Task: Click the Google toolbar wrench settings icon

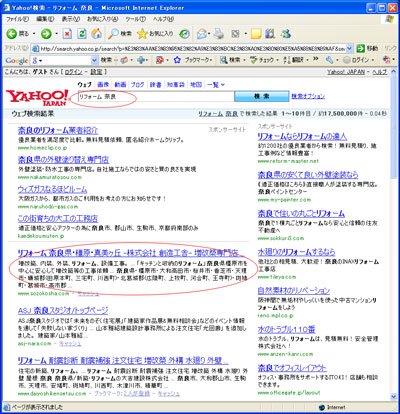Action: [329, 60]
